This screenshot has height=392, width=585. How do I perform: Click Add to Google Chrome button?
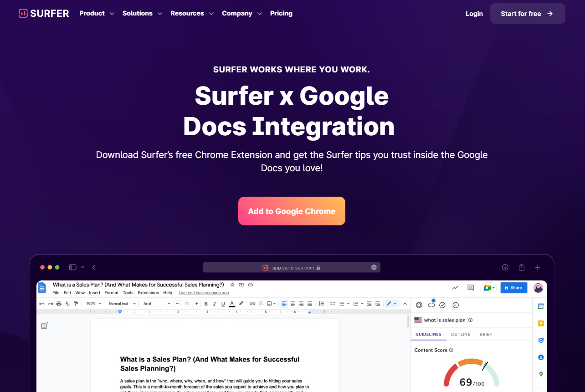coord(292,211)
